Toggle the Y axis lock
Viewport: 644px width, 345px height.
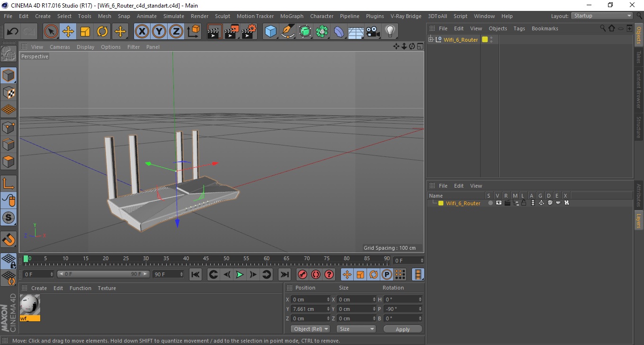tap(159, 32)
